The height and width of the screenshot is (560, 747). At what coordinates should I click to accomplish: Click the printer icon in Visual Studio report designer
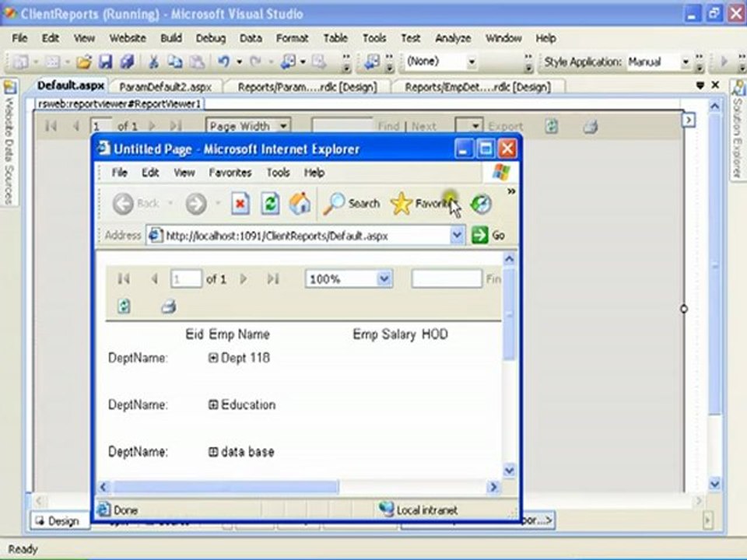[x=591, y=126]
